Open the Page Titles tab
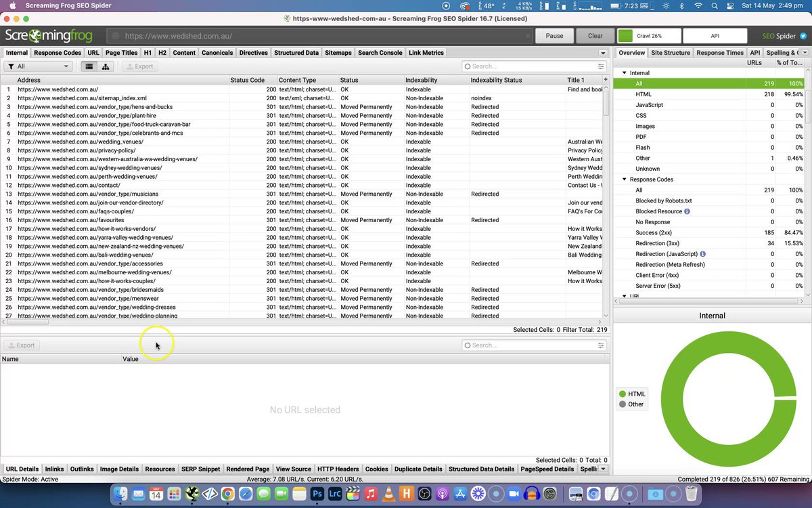 coord(122,53)
